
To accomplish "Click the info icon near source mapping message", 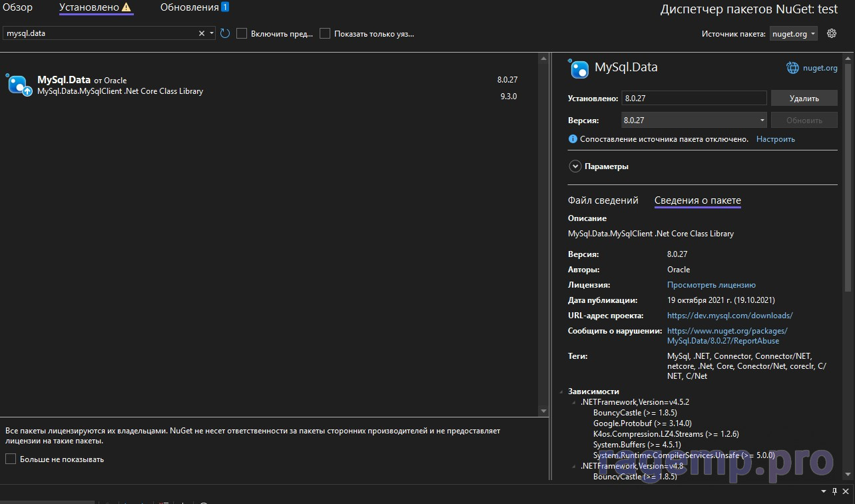I will (572, 139).
